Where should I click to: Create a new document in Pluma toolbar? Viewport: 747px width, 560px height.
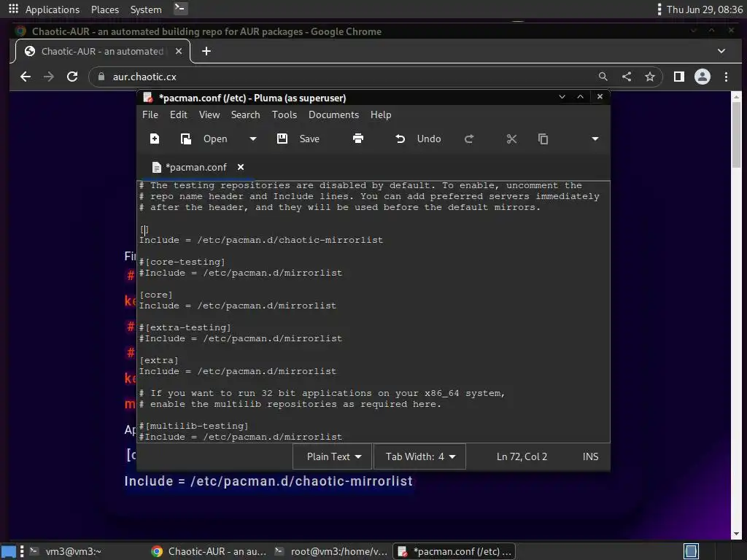tap(155, 139)
